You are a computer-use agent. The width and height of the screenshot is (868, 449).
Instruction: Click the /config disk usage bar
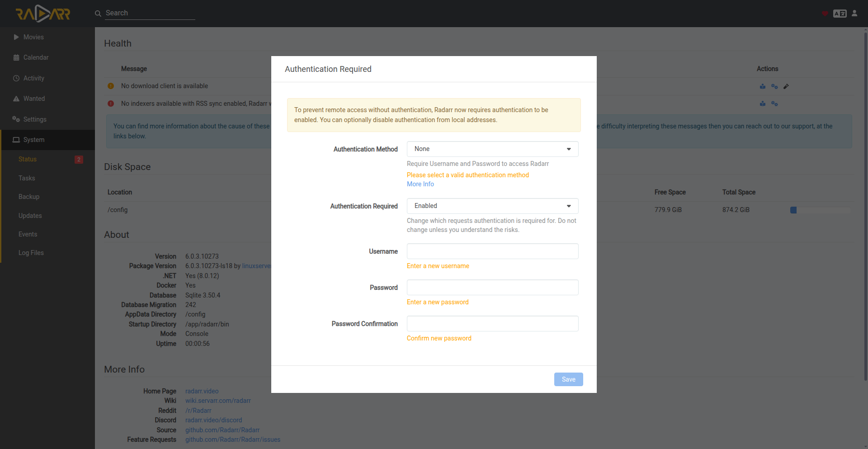[x=820, y=210]
